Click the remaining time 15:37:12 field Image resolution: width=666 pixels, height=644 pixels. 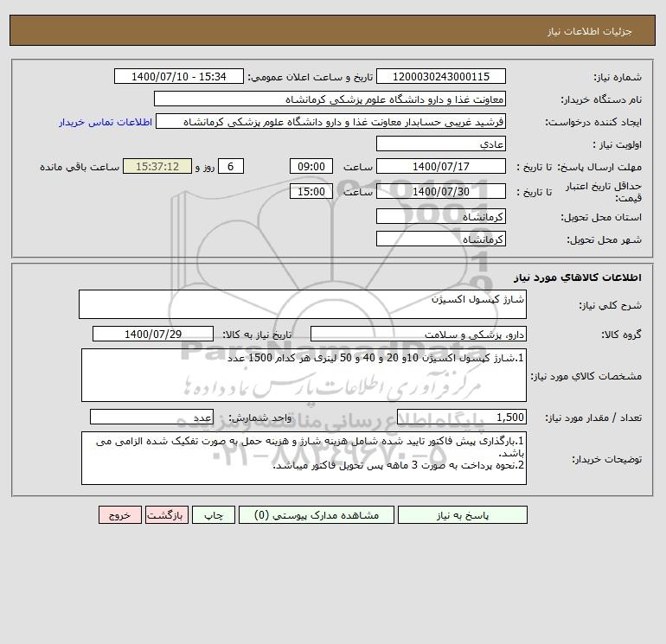click(x=157, y=167)
